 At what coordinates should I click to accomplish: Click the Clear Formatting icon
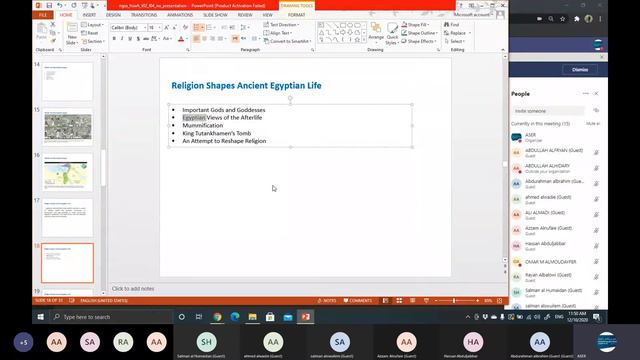point(185,27)
